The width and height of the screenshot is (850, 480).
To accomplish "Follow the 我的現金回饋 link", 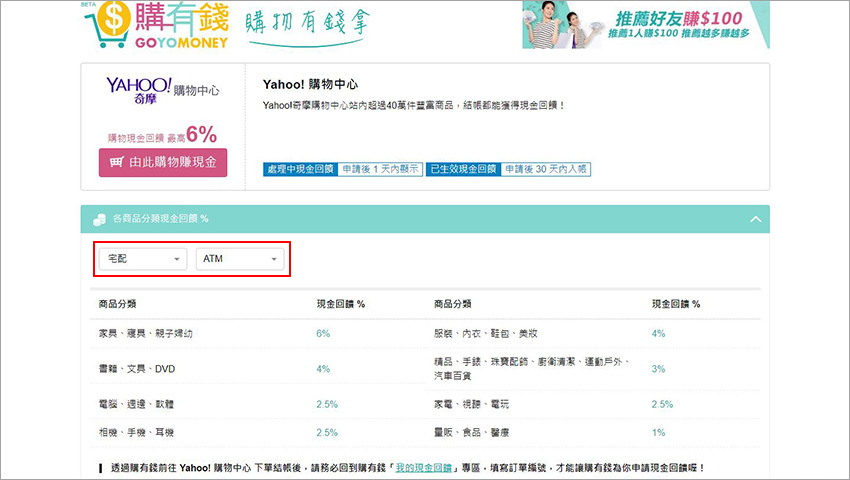I will pyautogui.click(x=423, y=468).
